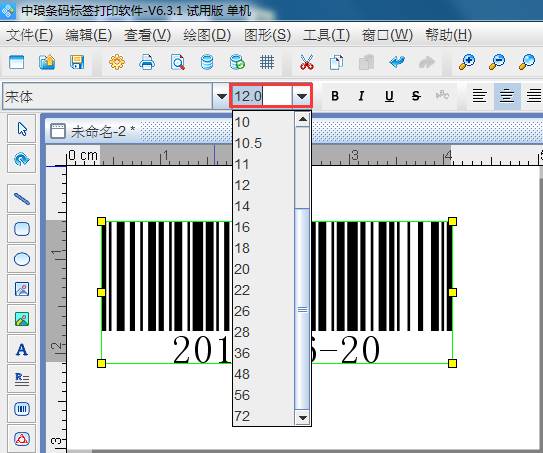Undo with blue arrow icon
This screenshot has width=543, height=453.
[397, 63]
